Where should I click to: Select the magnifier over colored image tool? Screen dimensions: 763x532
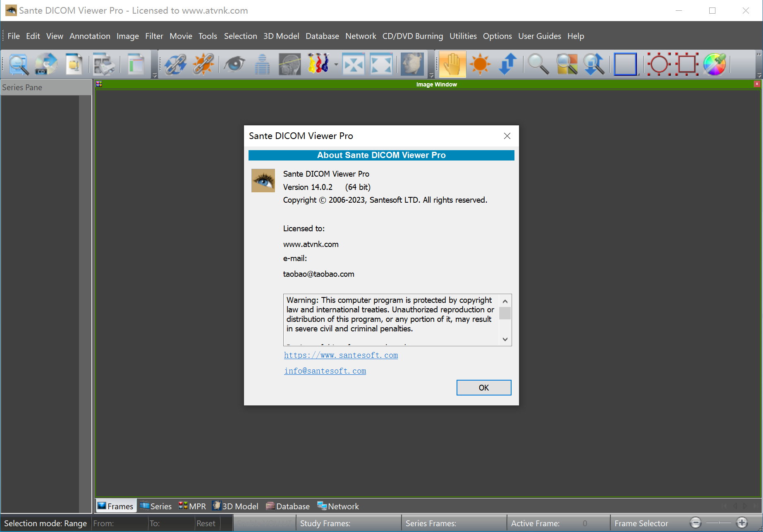coord(567,64)
